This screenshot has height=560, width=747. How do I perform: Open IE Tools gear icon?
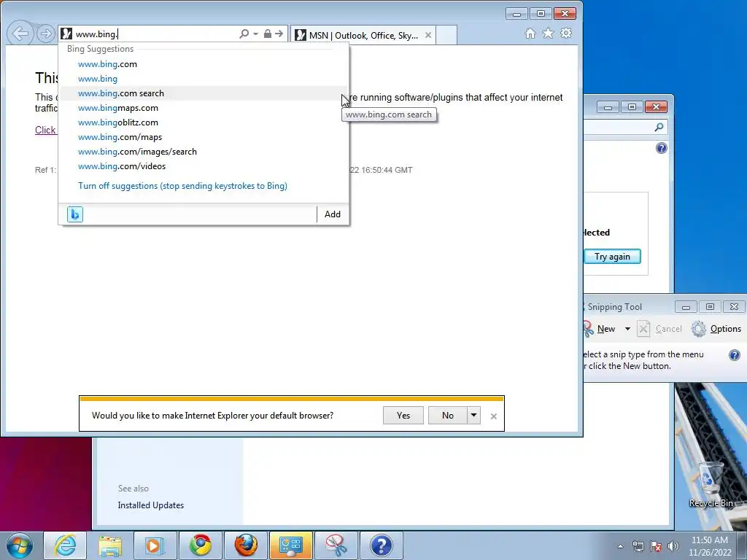[x=566, y=34]
